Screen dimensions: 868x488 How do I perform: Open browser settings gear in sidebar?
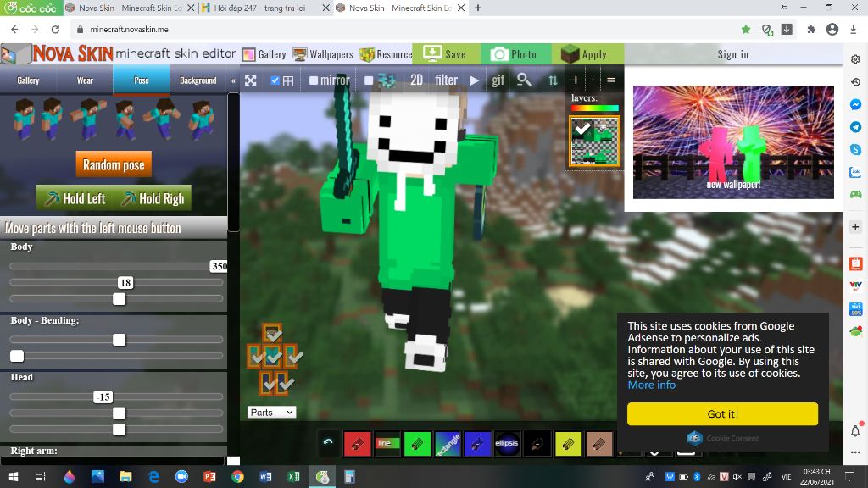[855, 59]
